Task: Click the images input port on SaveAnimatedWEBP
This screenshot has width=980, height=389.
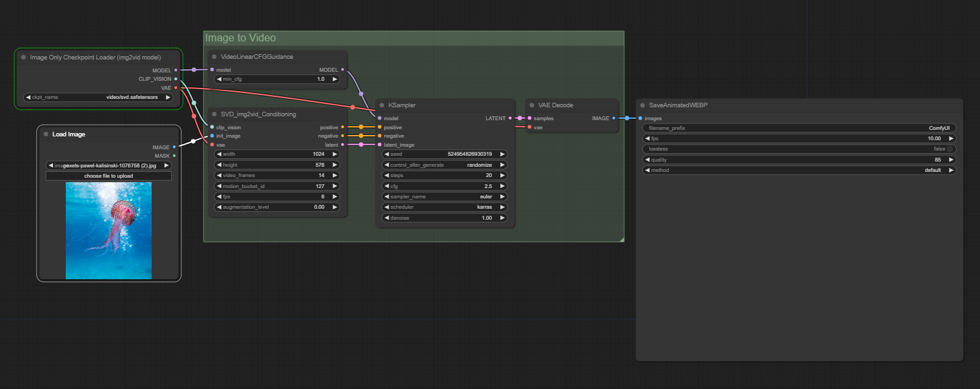Action: click(x=640, y=118)
